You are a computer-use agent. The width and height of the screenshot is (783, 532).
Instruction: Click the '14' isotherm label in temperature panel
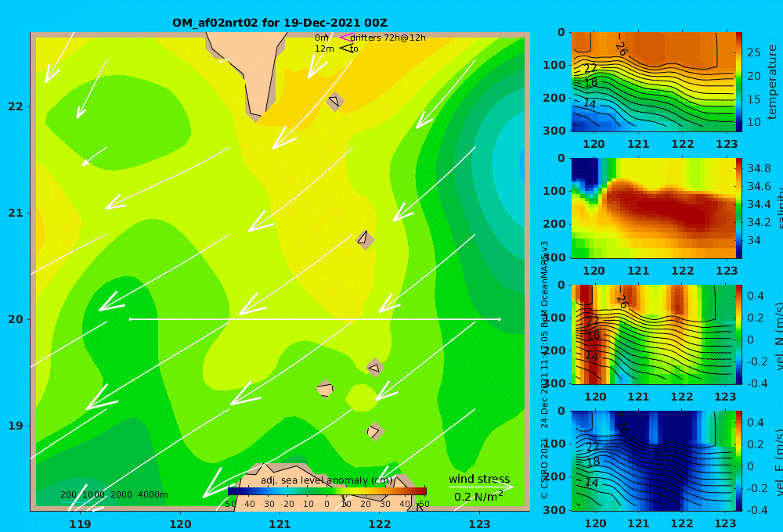(x=590, y=103)
